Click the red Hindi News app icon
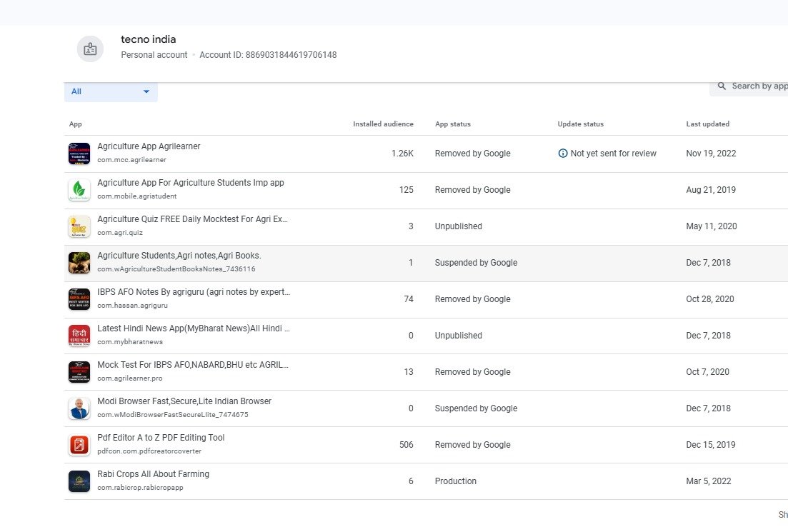The image size is (788, 532). point(79,336)
